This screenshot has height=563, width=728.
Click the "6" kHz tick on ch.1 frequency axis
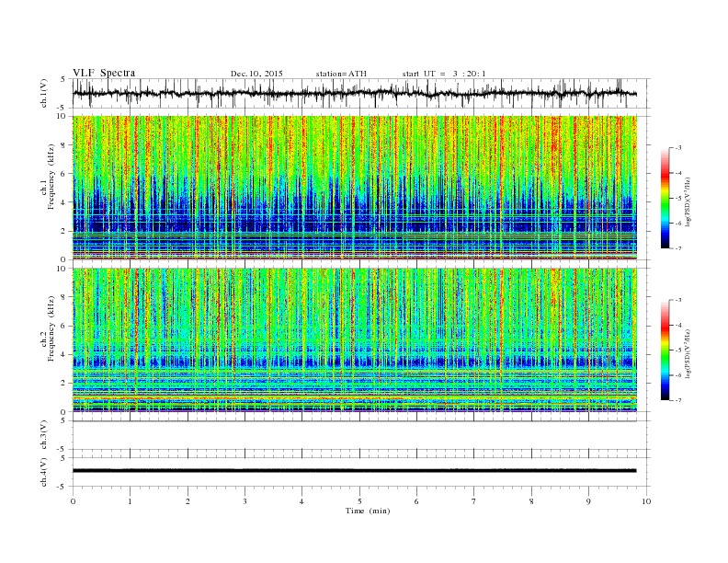64,174
